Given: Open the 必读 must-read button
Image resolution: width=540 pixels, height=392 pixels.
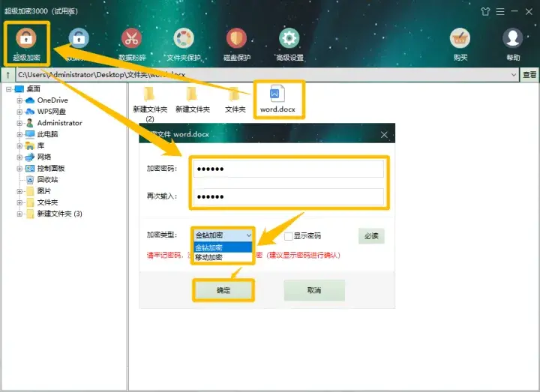Looking at the screenshot, I should tap(371, 236).
